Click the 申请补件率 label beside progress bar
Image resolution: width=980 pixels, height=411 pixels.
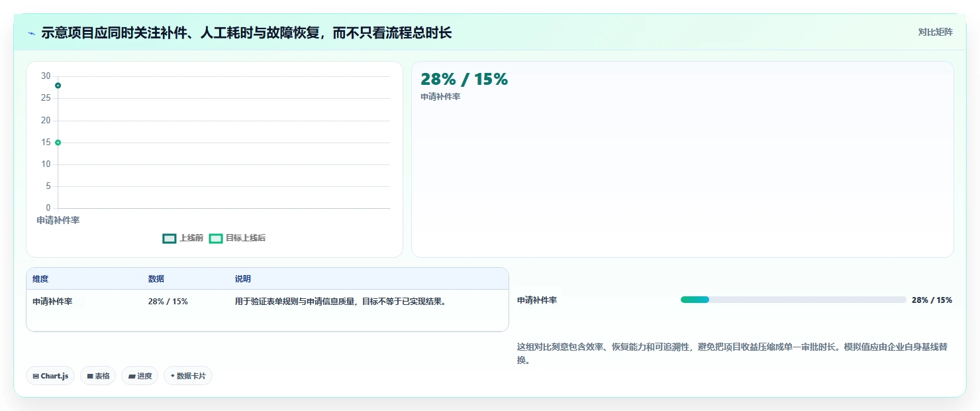[x=537, y=300]
